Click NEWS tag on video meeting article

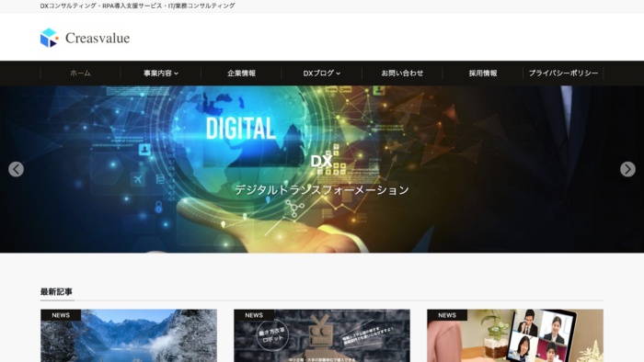[447, 315]
